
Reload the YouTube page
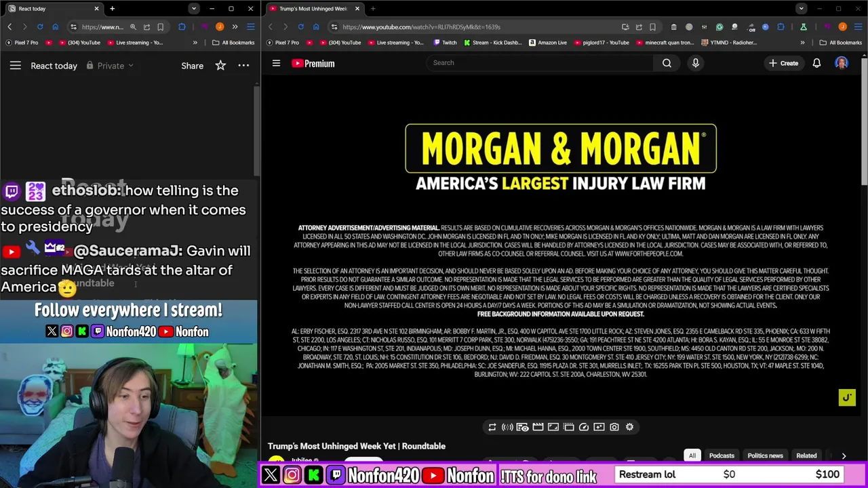pyautogui.click(x=301, y=26)
